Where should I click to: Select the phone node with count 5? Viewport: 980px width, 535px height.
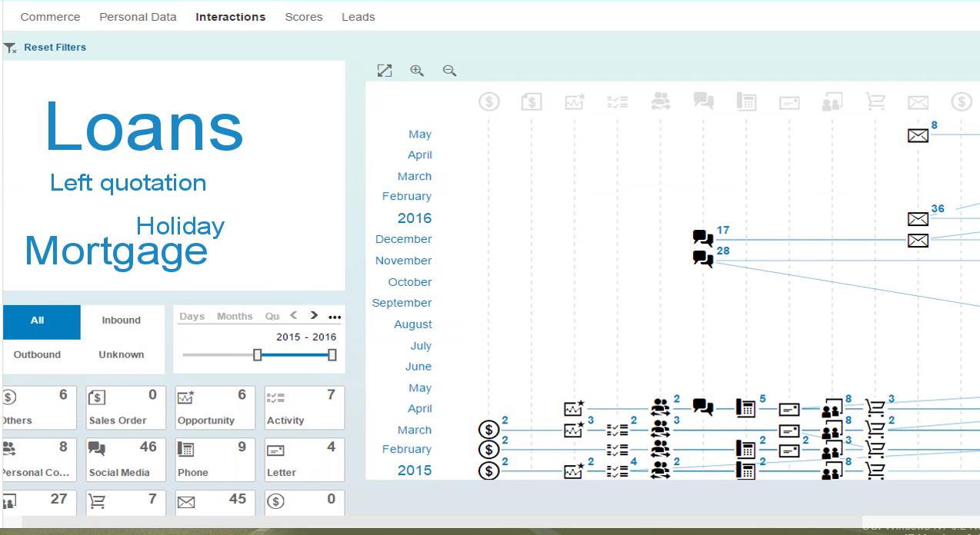tap(745, 408)
